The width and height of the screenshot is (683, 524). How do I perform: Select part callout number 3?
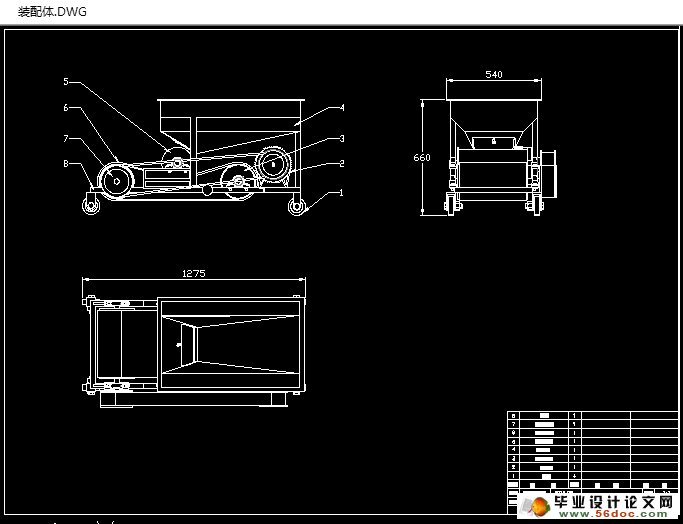tap(341, 139)
